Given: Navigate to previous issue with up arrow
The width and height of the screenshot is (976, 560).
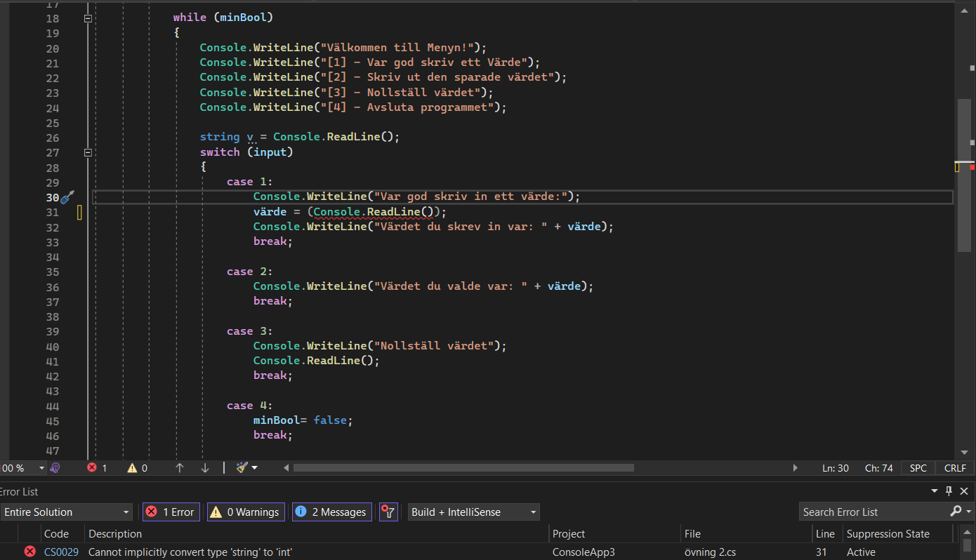Looking at the screenshot, I should pos(180,468).
